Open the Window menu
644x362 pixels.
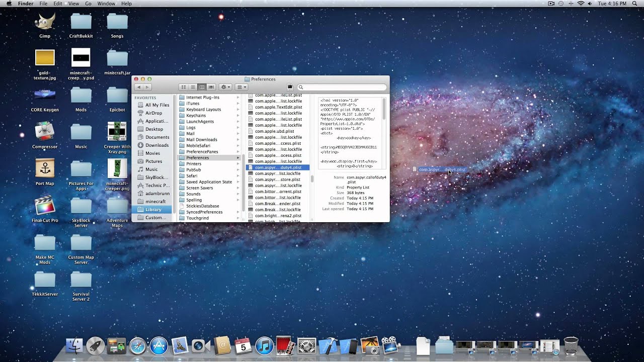[106, 4]
